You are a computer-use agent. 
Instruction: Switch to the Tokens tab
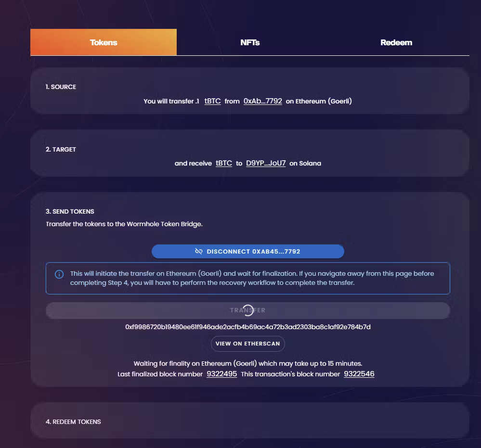[x=104, y=42]
